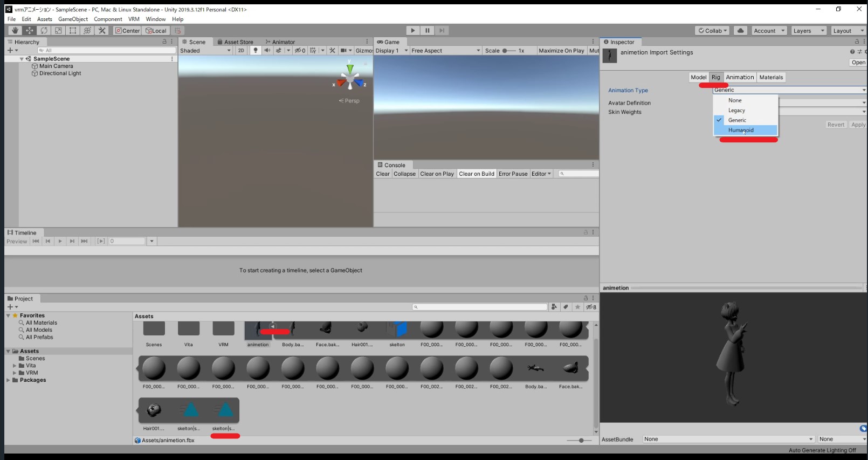868x460 pixels.
Task: Select Main Camera in Hierarchy
Action: [56, 66]
